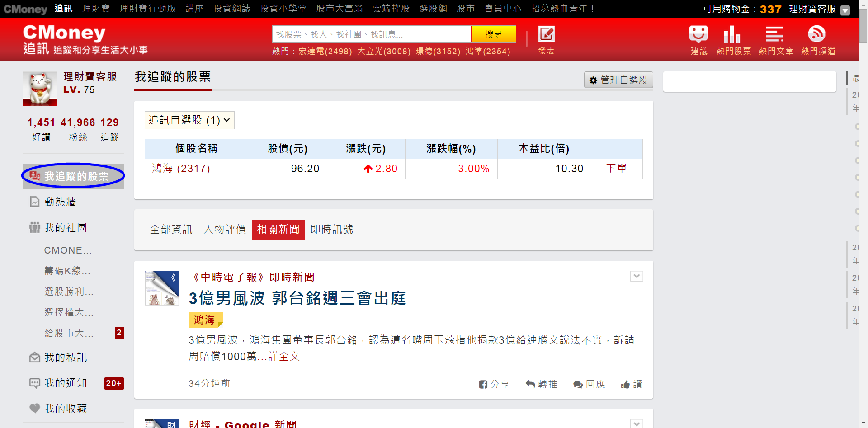The image size is (868, 428).
Task: Open the 鴻海 (2317) stock link
Action: (181, 169)
